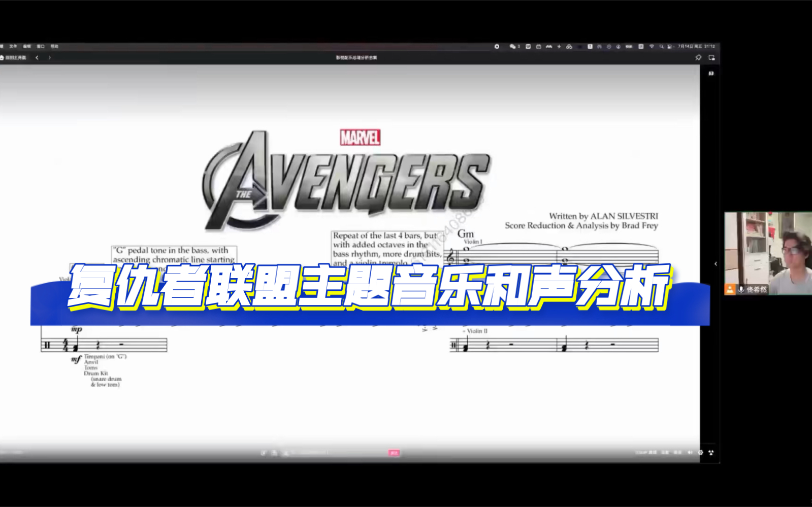The image size is (812, 507).
Task: Click the WeChat icon in menu bar
Action: coord(513,46)
